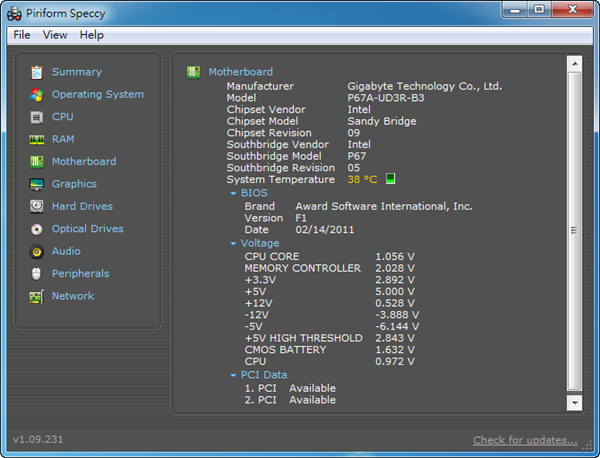Click the RAM module icon

(x=37, y=139)
